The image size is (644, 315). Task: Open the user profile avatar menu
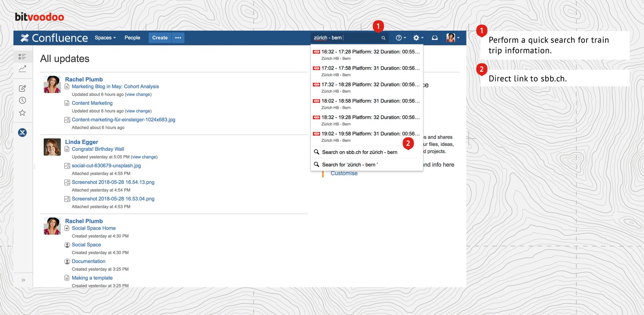pos(453,38)
